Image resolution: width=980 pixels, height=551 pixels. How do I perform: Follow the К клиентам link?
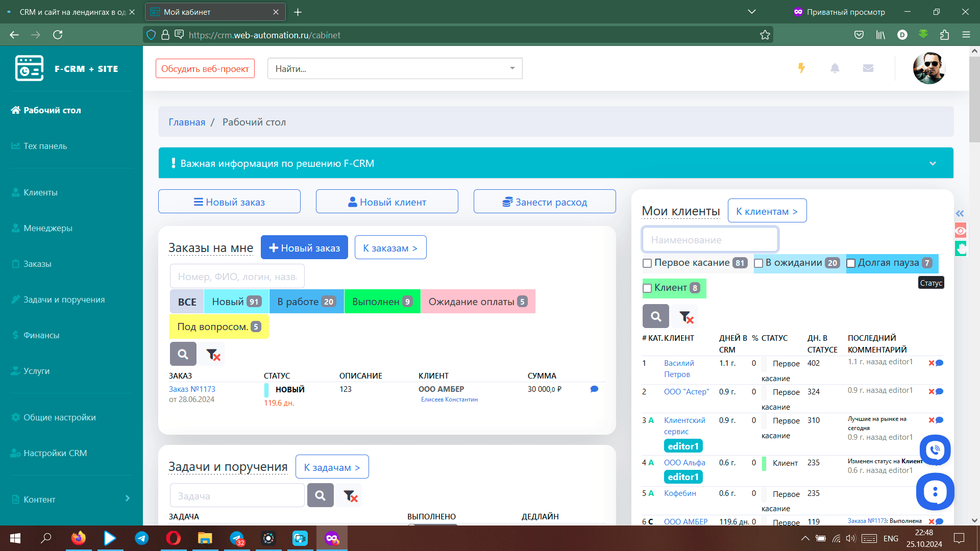coord(767,211)
